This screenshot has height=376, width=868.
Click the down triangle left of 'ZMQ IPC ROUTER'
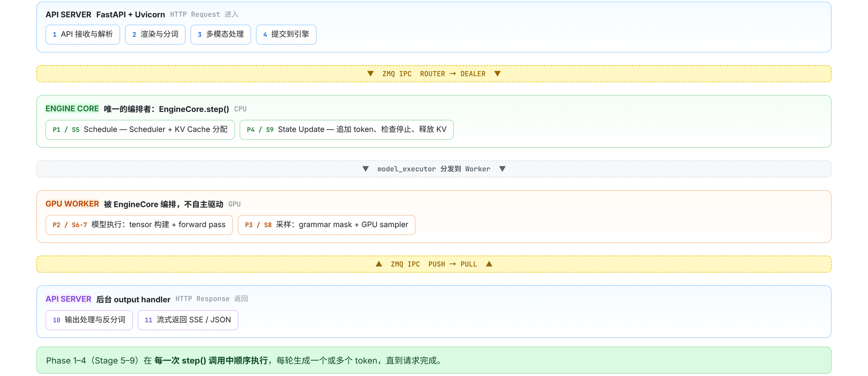click(370, 74)
